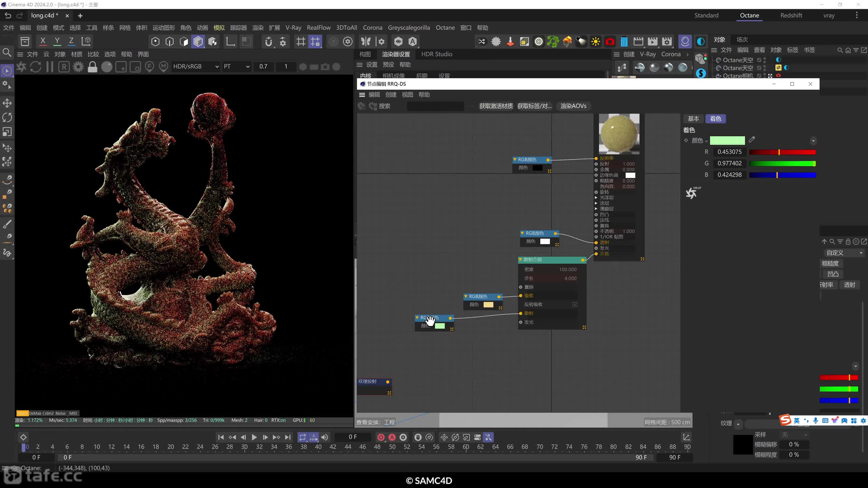Open the custom (自定义) dropdown

point(844,253)
